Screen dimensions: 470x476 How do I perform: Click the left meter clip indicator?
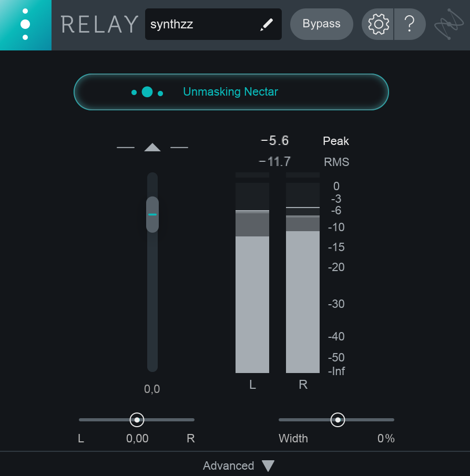click(252, 175)
